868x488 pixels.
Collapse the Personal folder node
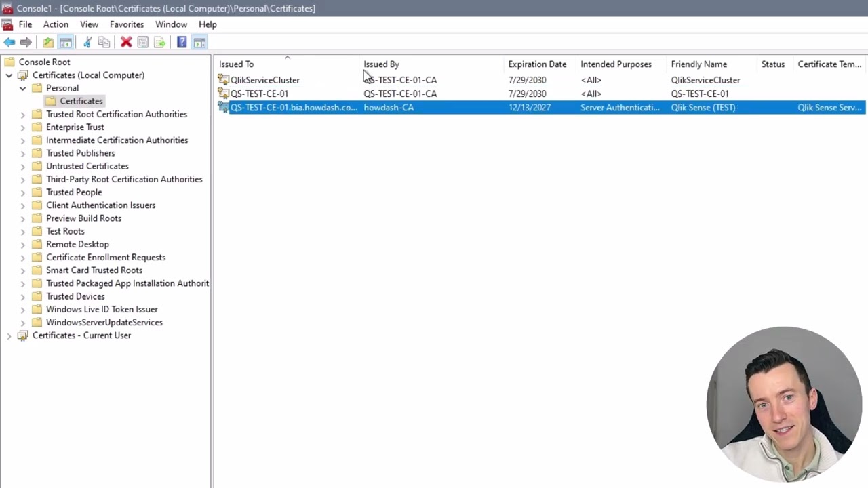click(x=22, y=88)
